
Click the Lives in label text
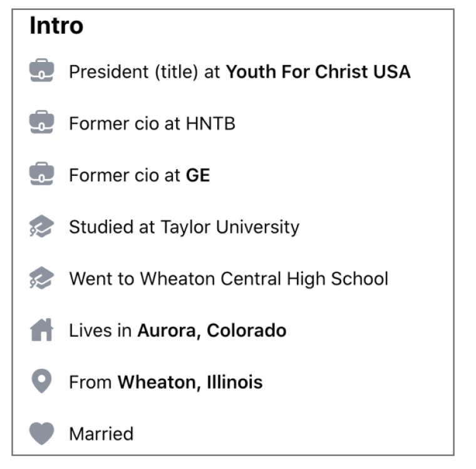(100, 331)
